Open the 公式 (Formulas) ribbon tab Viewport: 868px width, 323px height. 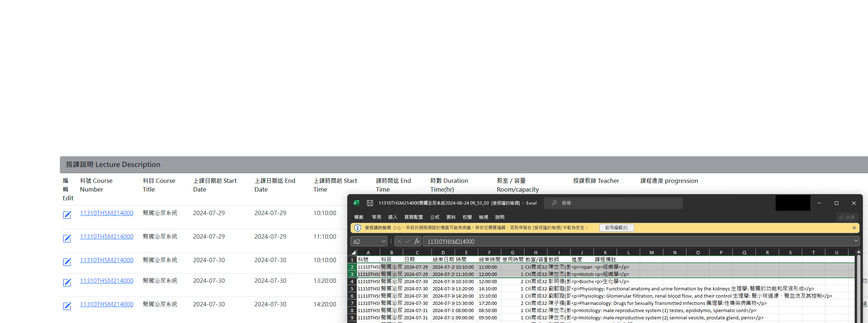coord(434,217)
